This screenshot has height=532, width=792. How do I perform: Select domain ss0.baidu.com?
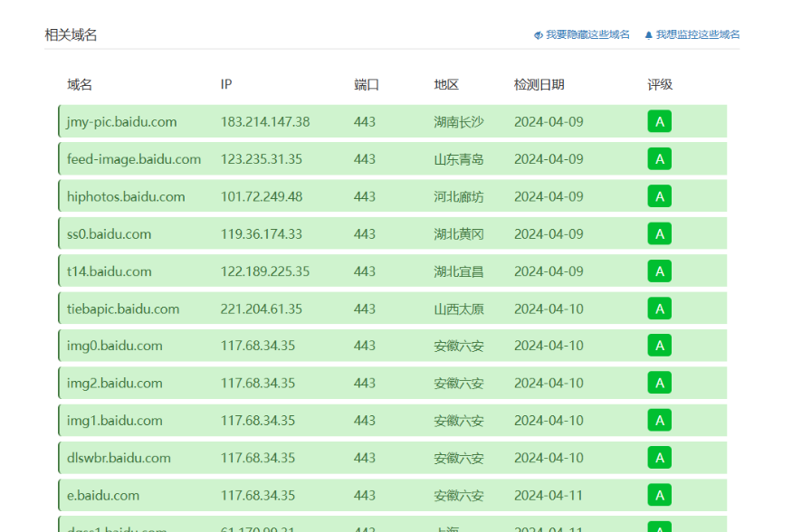110,234
